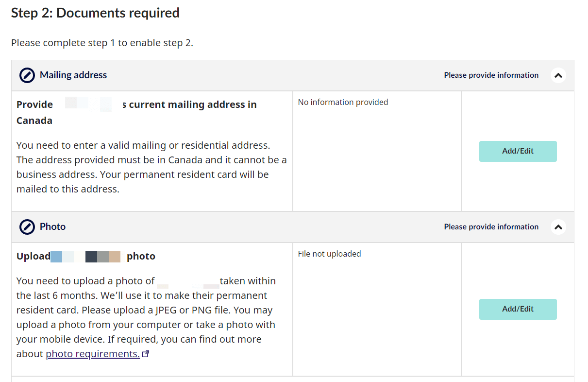Click the JPEG or PNG upload instructions paragraph
Viewport: 588px width, 382px height.
[x=146, y=310]
